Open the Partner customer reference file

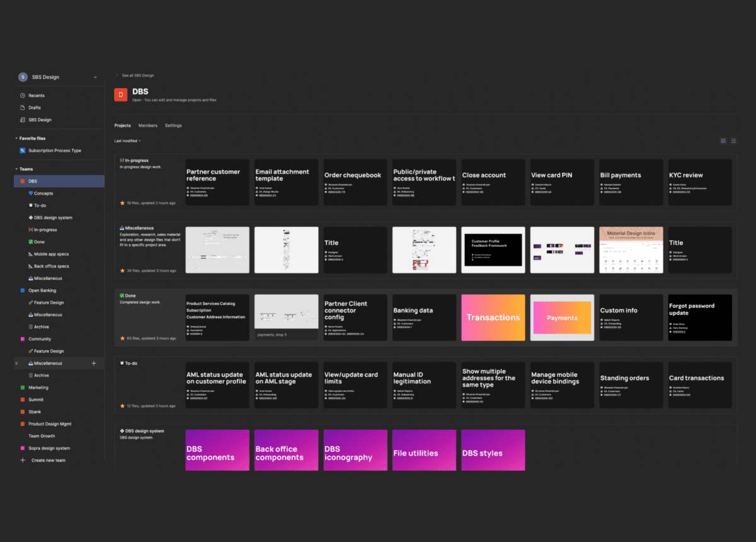tap(217, 182)
